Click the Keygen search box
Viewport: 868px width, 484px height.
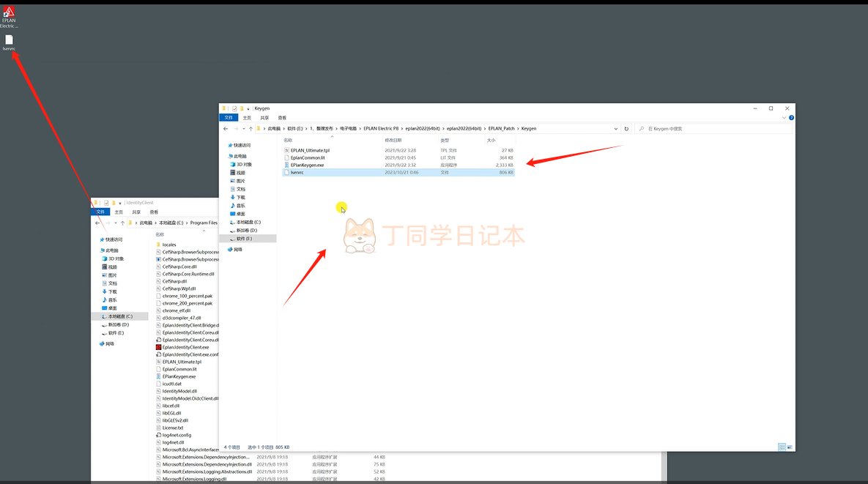pos(713,128)
